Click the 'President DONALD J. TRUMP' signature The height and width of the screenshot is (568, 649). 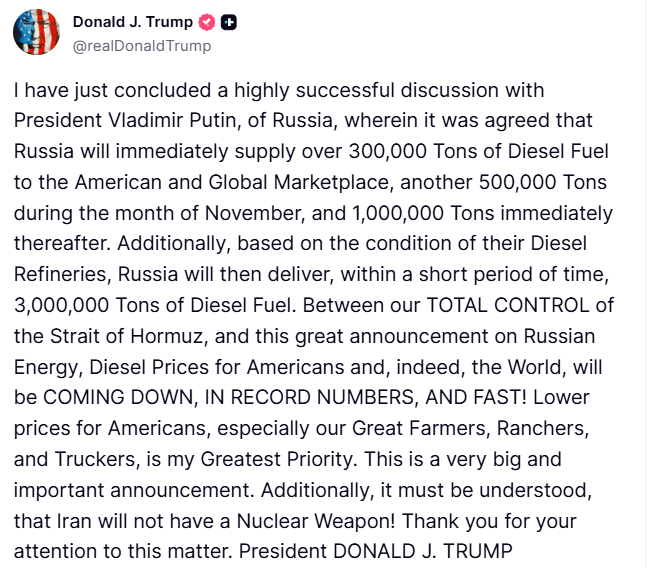point(375,551)
